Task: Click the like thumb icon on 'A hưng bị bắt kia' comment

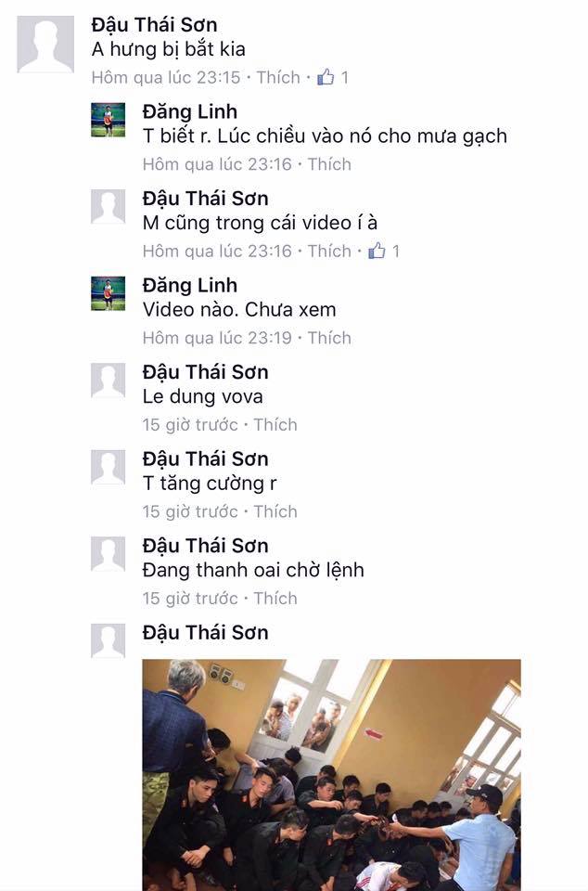Action: 326,77
